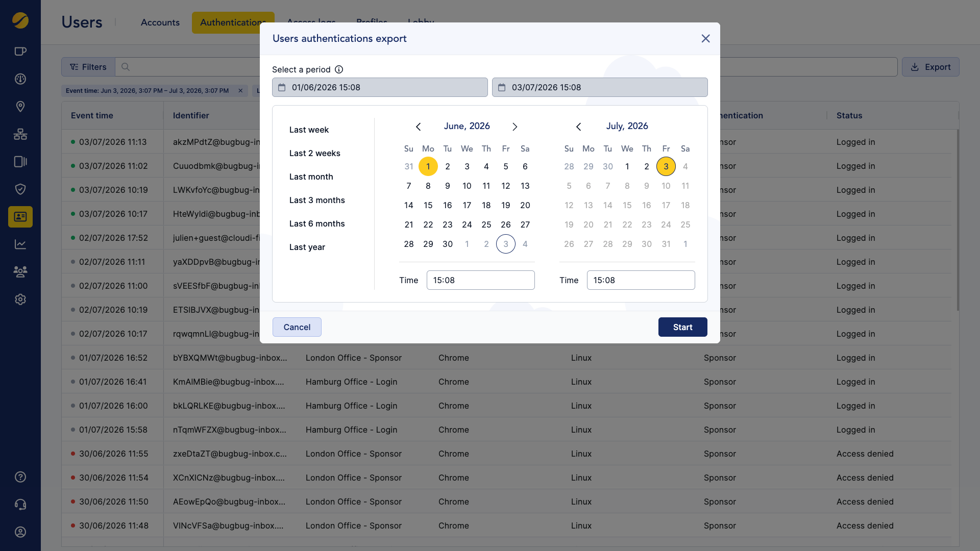Select the Users ID card sidebar icon
The width and height of the screenshot is (980, 551).
click(20, 217)
